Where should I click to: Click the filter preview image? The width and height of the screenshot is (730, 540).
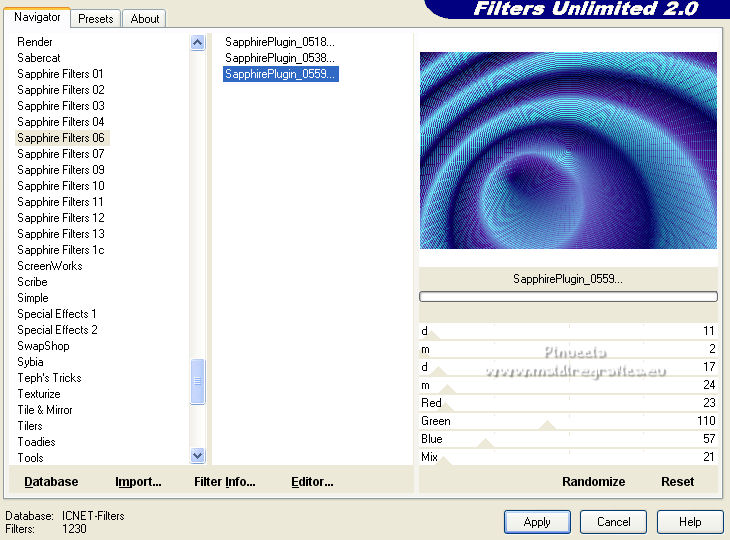click(568, 150)
